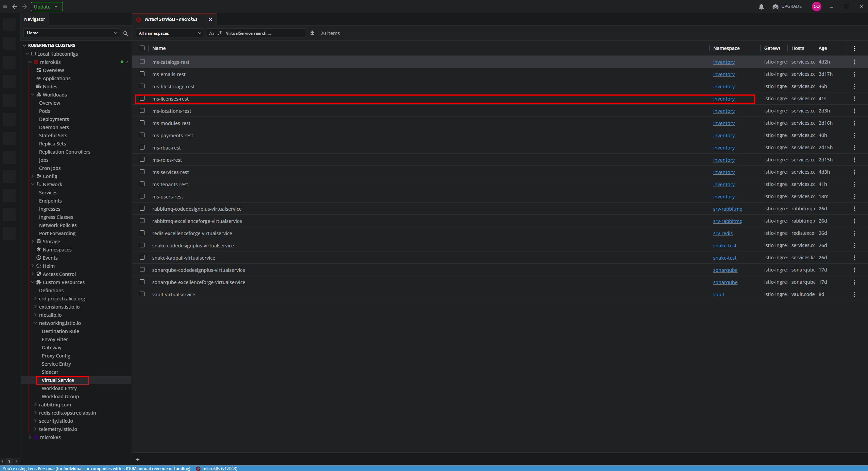
Task: Open the All namespaces dropdown
Action: coord(170,33)
